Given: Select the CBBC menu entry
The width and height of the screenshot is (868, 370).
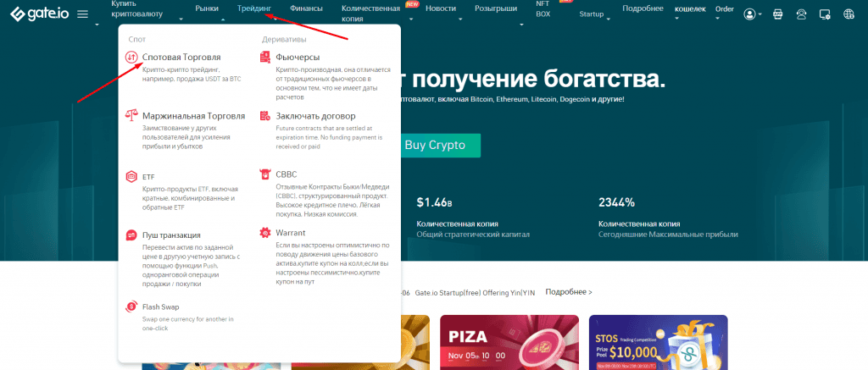Looking at the screenshot, I should [287, 174].
